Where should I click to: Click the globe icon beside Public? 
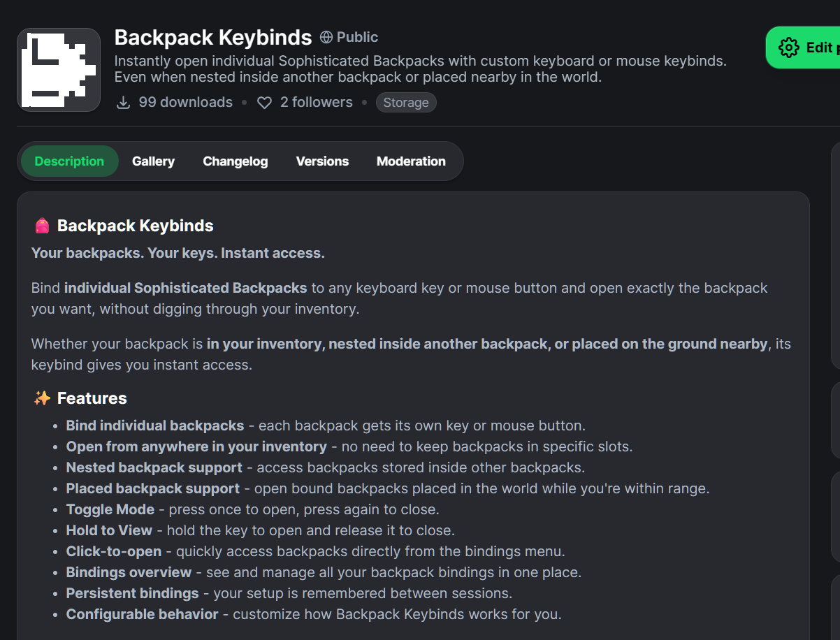326,37
